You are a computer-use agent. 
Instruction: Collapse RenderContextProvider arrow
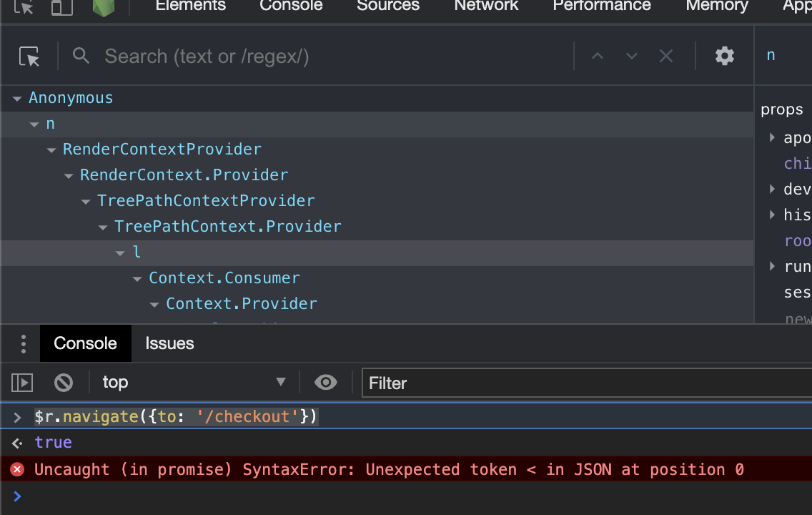tap(51, 150)
